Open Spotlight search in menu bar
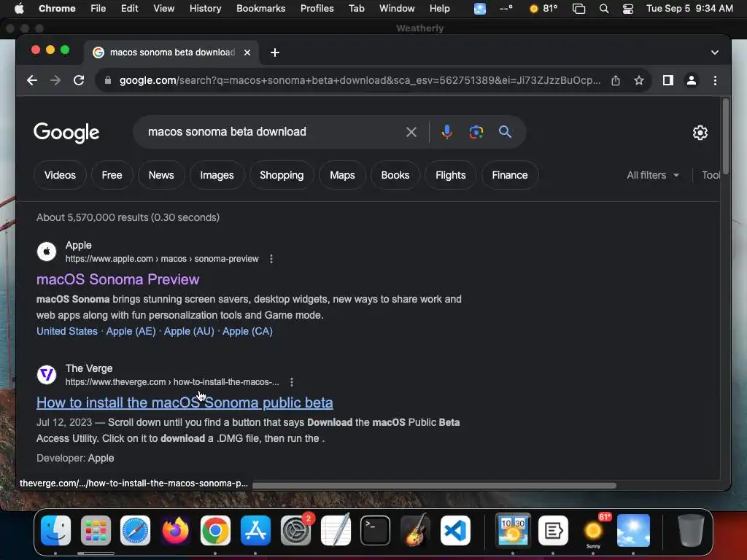 pyautogui.click(x=603, y=9)
